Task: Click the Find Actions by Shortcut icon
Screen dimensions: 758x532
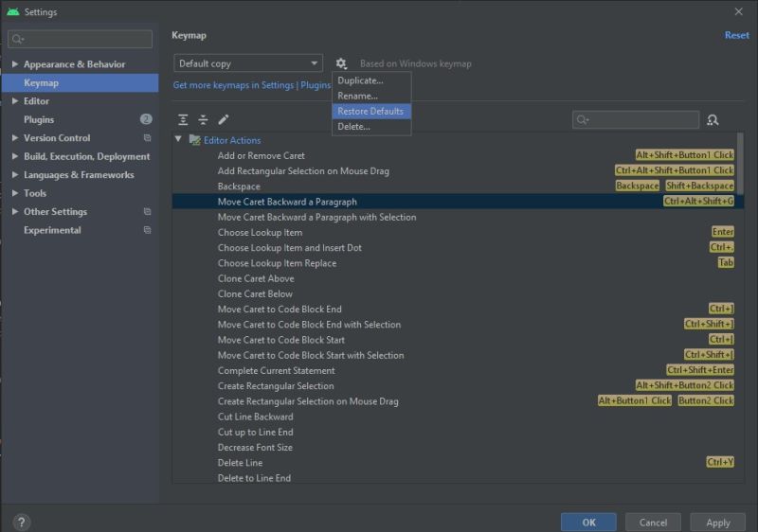Action: click(713, 119)
